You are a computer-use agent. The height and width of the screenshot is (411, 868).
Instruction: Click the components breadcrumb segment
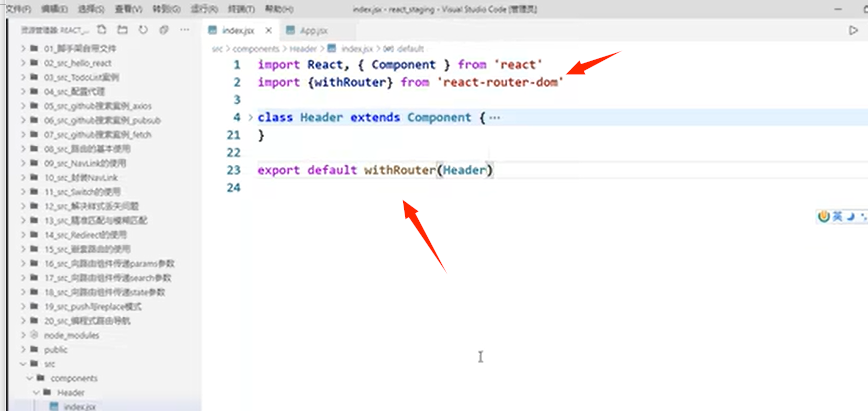tap(256, 49)
